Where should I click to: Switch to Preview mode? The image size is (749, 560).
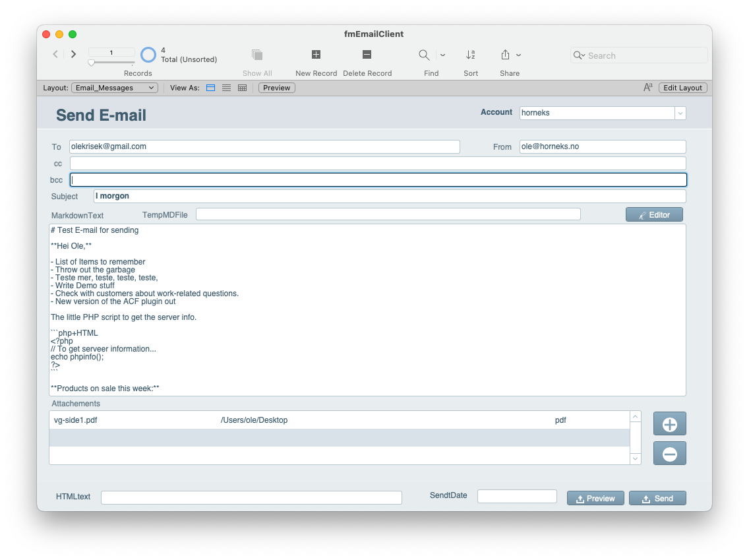[276, 87]
